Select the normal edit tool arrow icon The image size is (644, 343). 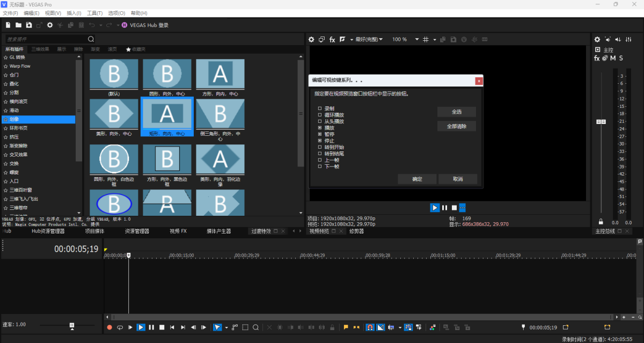coord(217,327)
